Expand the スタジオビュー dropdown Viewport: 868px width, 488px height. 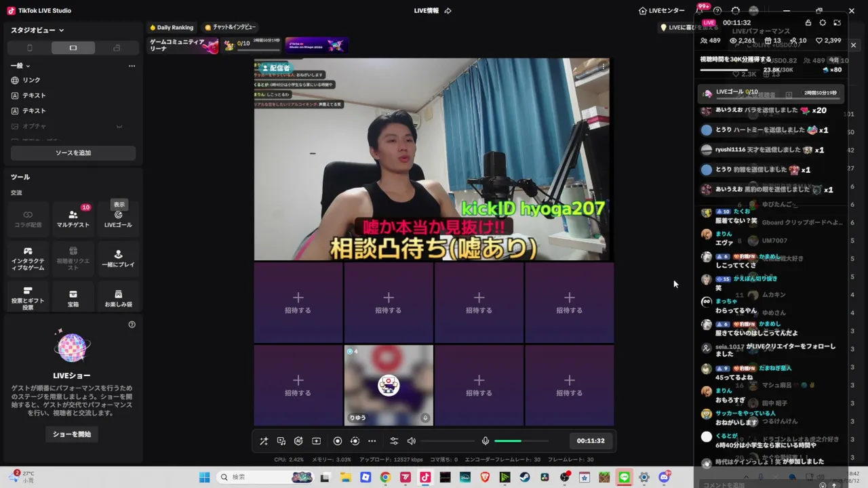click(38, 30)
